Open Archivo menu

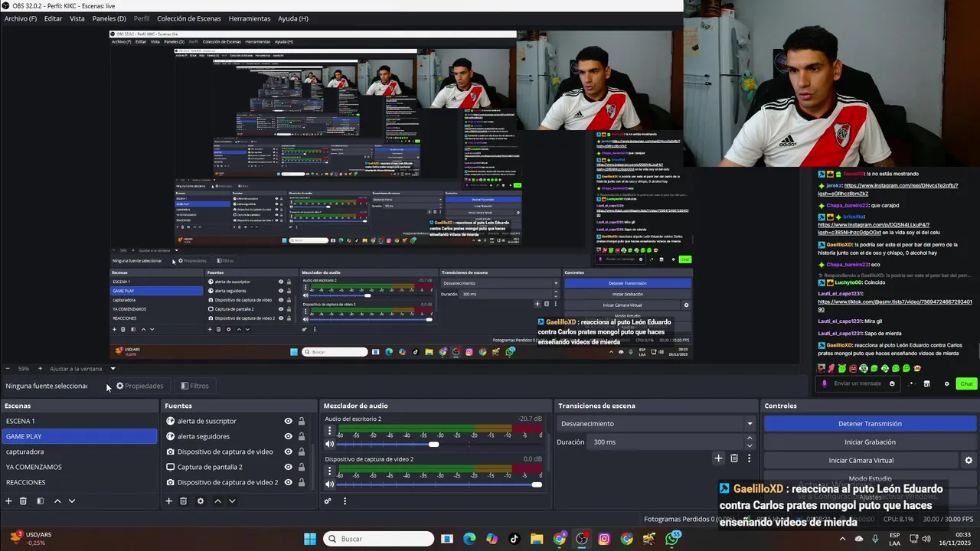21,18
